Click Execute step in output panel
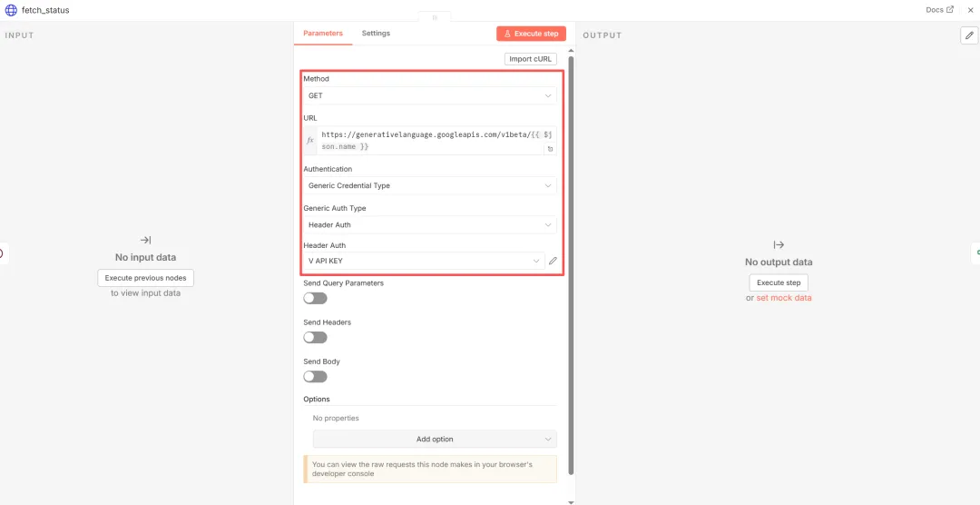980x505 pixels. coord(779,282)
